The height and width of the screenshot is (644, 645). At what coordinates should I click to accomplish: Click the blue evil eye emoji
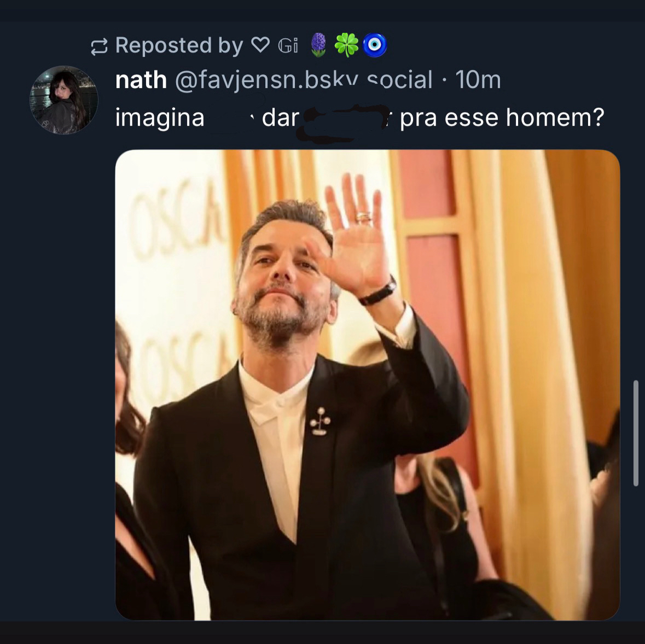click(x=375, y=45)
